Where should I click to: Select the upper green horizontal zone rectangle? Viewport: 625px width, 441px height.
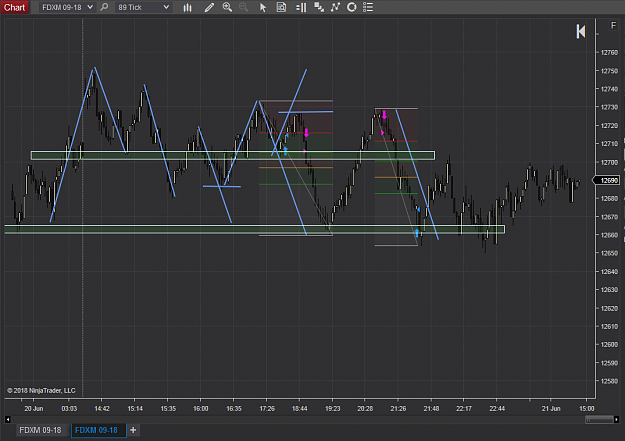click(233, 155)
